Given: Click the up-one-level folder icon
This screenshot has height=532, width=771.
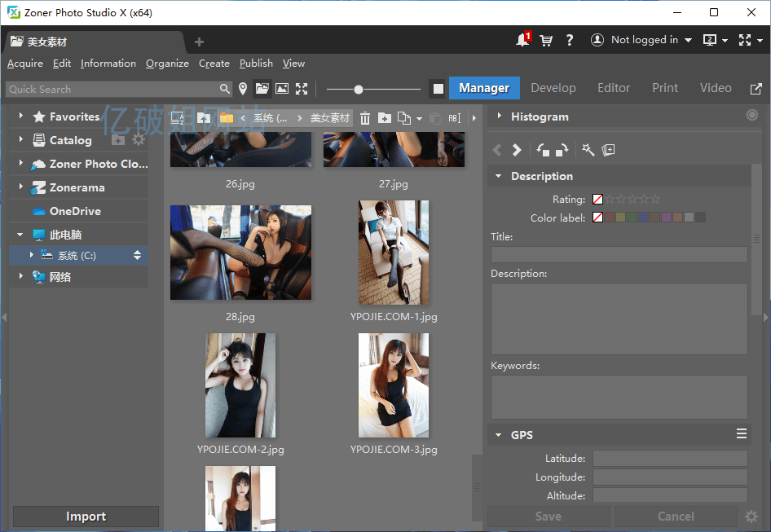Looking at the screenshot, I should 205,118.
